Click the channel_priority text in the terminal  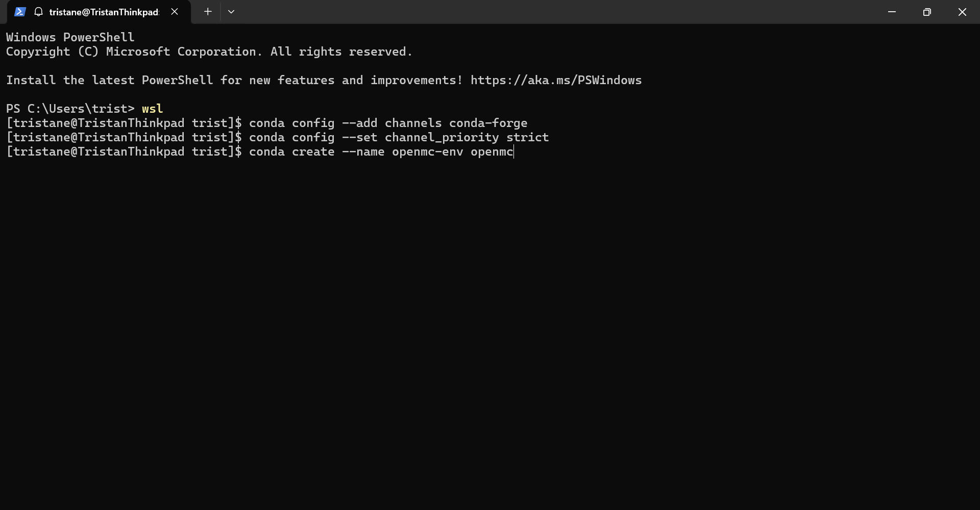442,137
